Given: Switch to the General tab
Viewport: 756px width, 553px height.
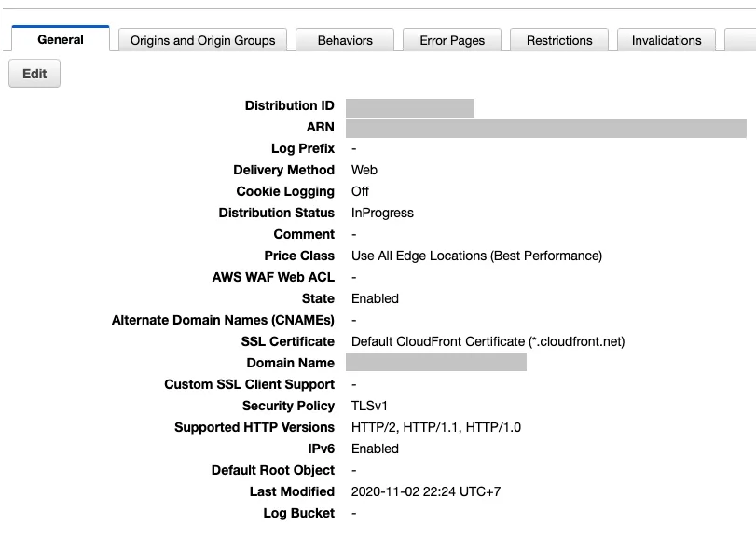Looking at the screenshot, I should pos(61,39).
